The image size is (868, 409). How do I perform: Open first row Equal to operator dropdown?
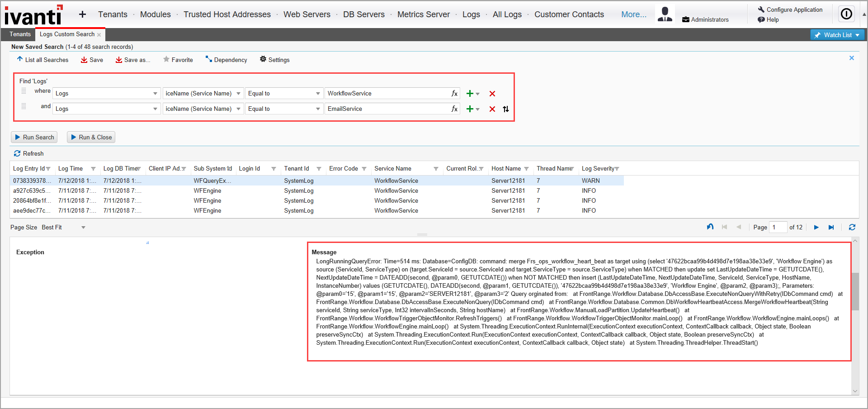[x=318, y=94]
